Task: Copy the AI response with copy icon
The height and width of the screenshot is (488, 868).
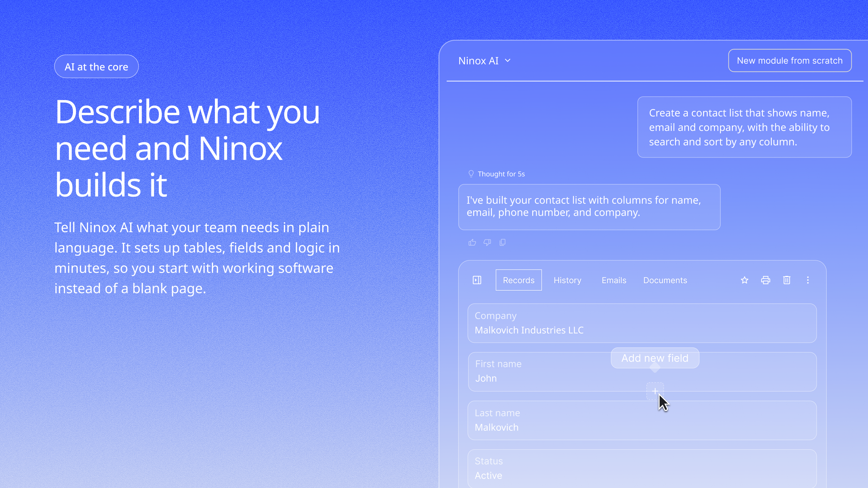Action: point(502,242)
